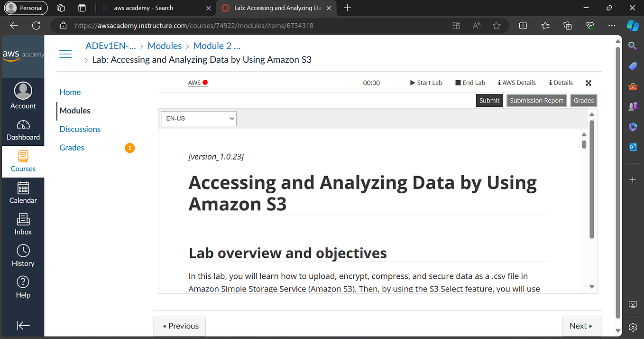Open History from the left navigation
Image resolution: width=644 pixels, height=339 pixels.
click(23, 255)
